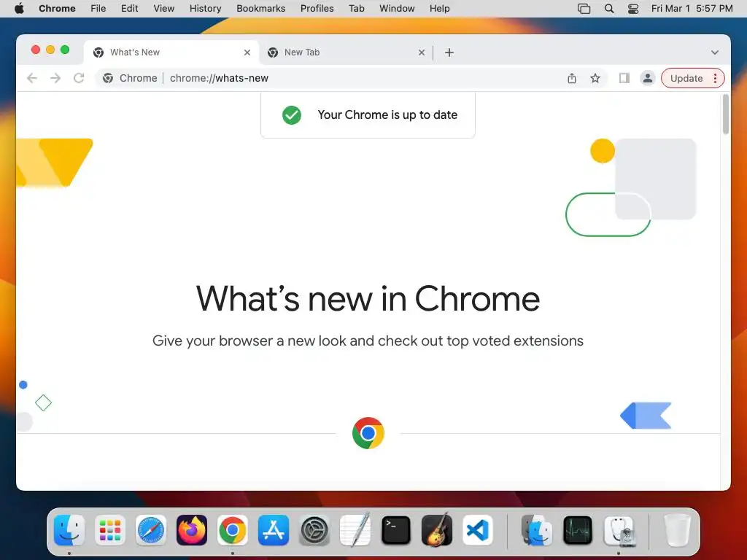Image resolution: width=747 pixels, height=560 pixels.
Task: Click the Stage Manager icon in menu bar
Action: (x=584, y=9)
